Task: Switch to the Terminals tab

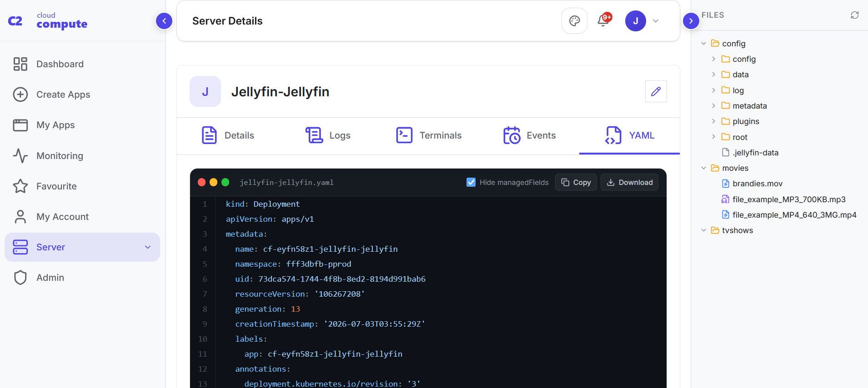Action: (x=428, y=135)
